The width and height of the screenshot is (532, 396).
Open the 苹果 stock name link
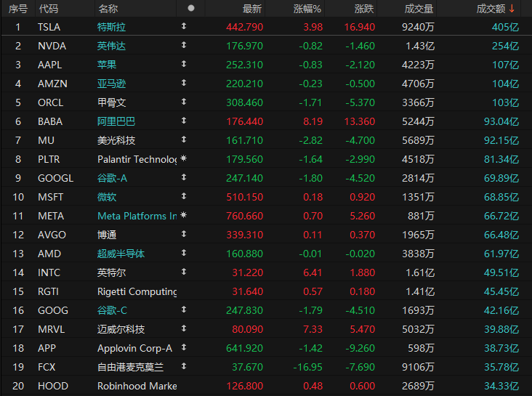click(107, 65)
